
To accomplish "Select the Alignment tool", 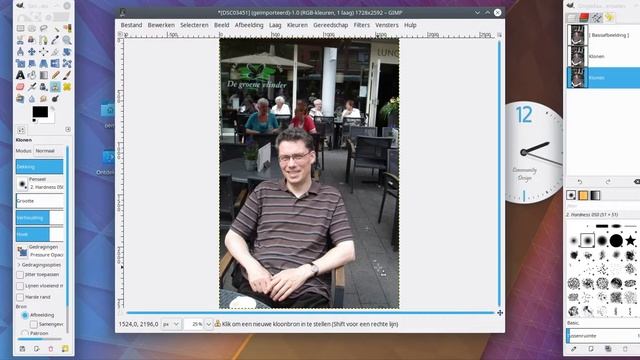I will (44, 52).
